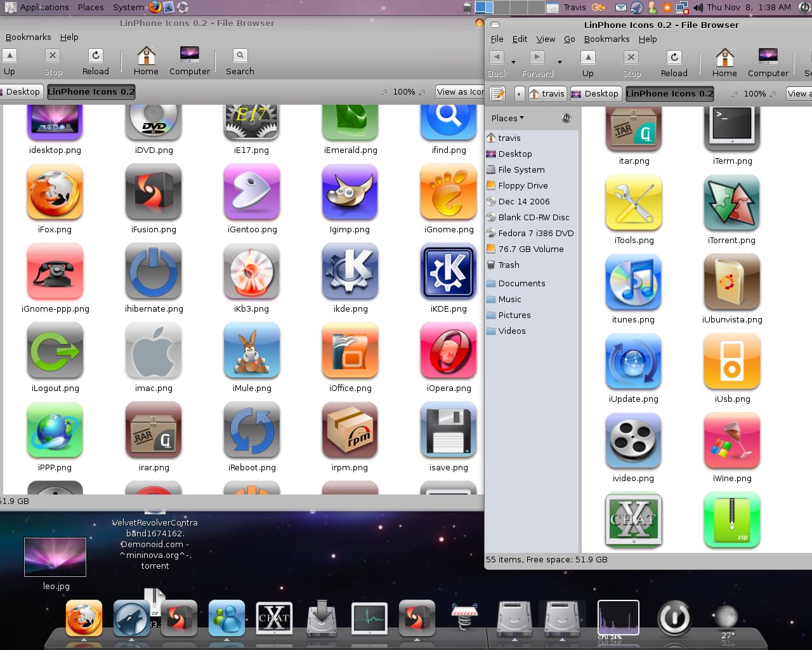Select the Igimp.png file icon
This screenshot has width=812, height=650.
350,192
